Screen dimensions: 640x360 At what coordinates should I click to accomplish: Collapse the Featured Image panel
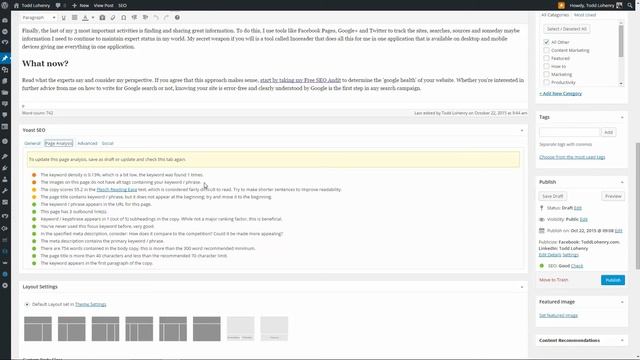point(622,302)
